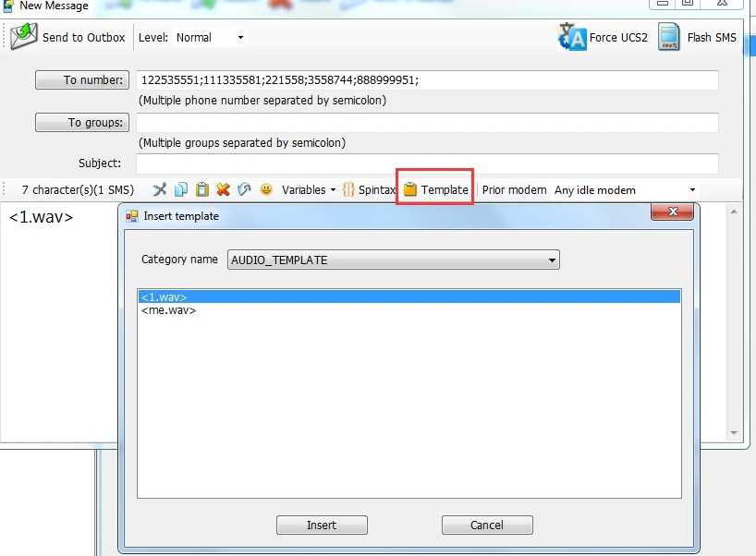Image resolution: width=756 pixels, height=556 pixels.
Task: Click the To groups input field
Action: pyautogui.click(x=427, y=123)
